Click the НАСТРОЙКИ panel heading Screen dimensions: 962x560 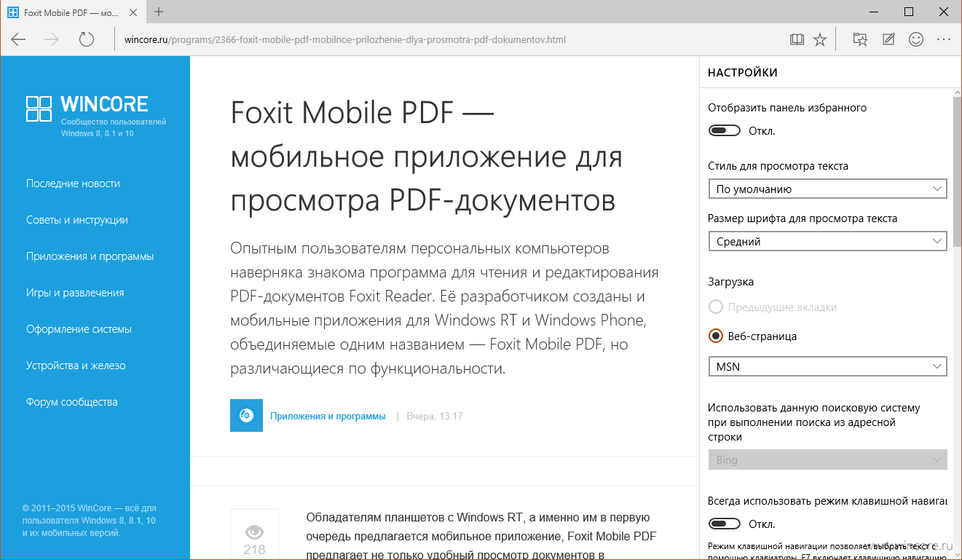(743, 73)
